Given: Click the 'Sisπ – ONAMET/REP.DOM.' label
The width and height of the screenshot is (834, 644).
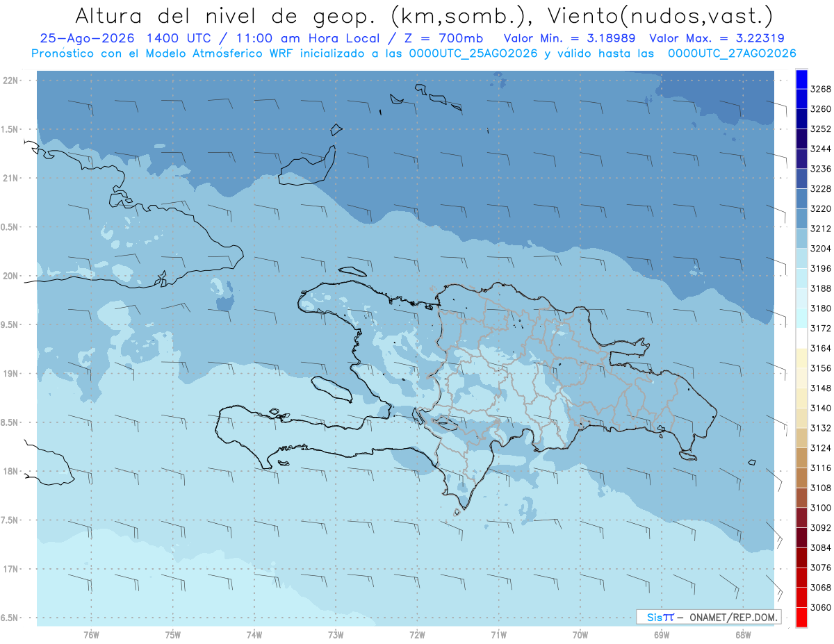Looking at the screenshot, I should (x=709, y=617).
